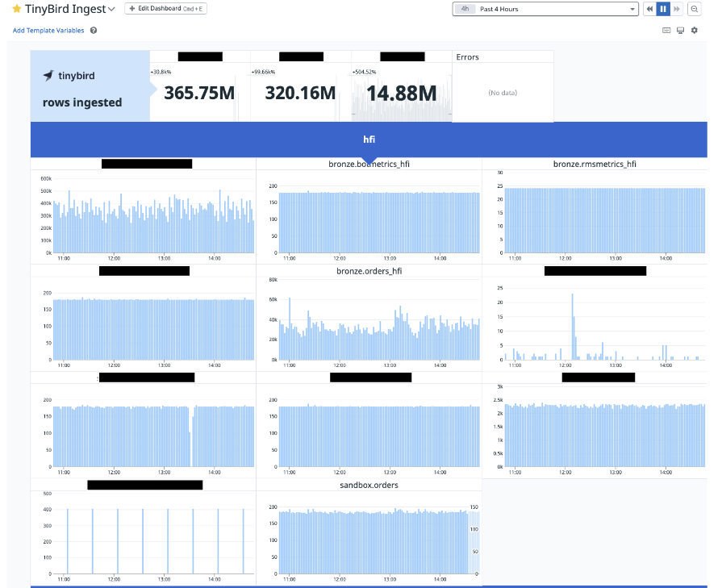Click the zoom out magnifier icon
This screenshot has width=722, height=588.
[x=695, y=9]
